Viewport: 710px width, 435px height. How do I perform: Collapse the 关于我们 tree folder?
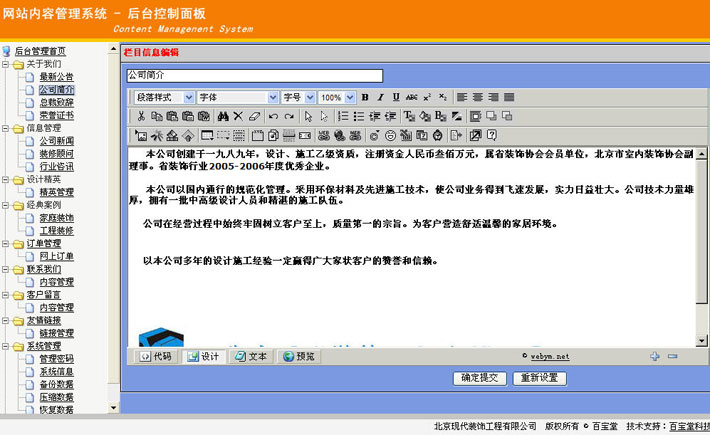coord(7,64)
